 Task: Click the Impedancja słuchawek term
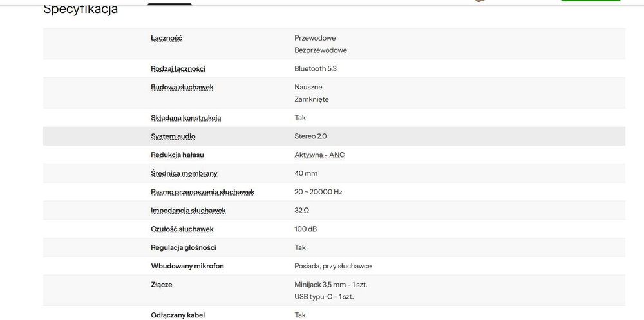188,211
